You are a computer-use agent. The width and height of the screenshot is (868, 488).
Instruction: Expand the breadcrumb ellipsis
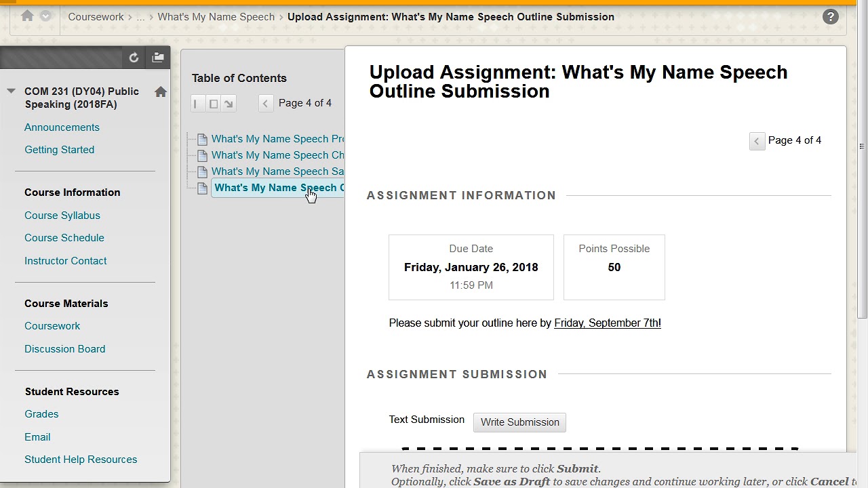point(141,16)
